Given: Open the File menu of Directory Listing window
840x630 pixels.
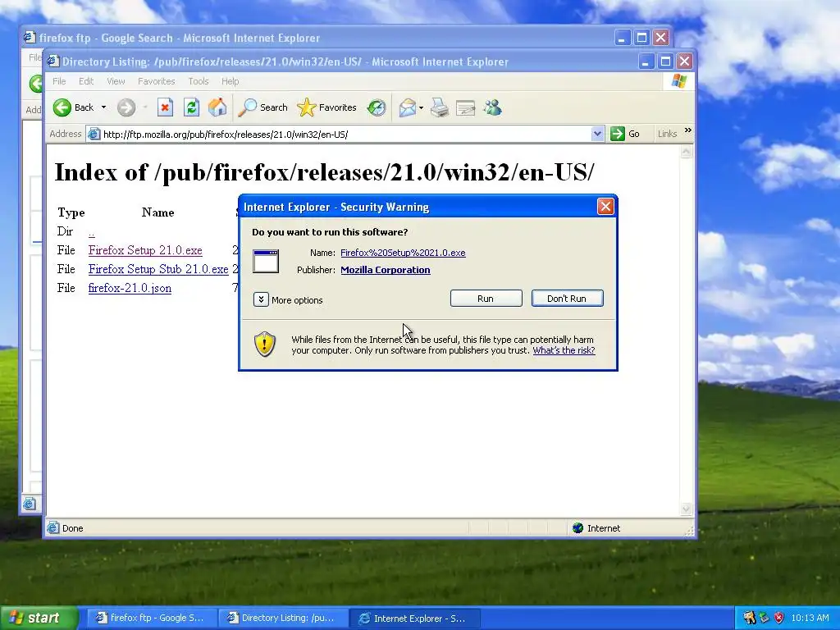Looking at the screenshot, I should tap(59, 81).
